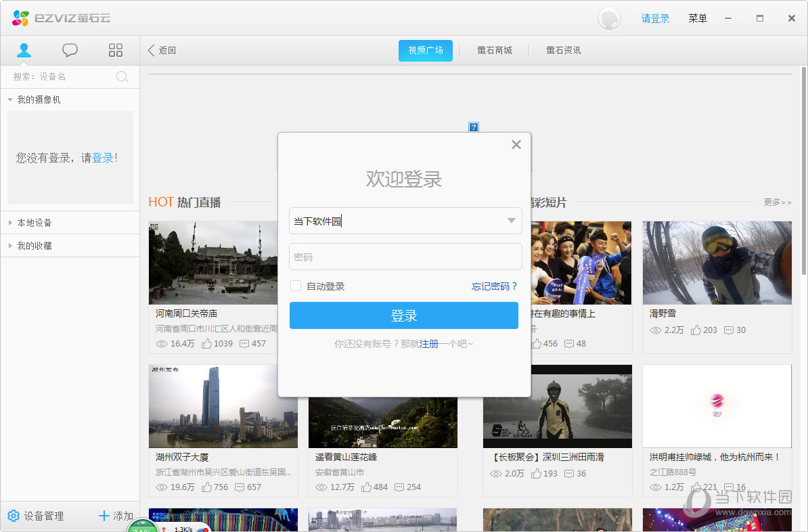Viewport: 808px width, 532px height.
Task: Click the 欢迎登录 dialog heading
Action: (x=404, y=179)
